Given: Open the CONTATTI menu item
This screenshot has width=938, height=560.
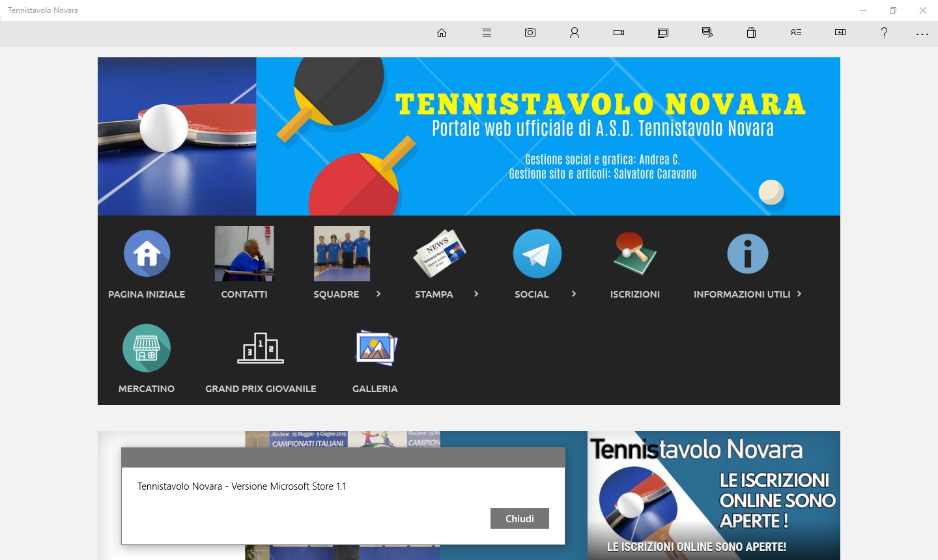Looking at the screenshot, I should point(244,294).
